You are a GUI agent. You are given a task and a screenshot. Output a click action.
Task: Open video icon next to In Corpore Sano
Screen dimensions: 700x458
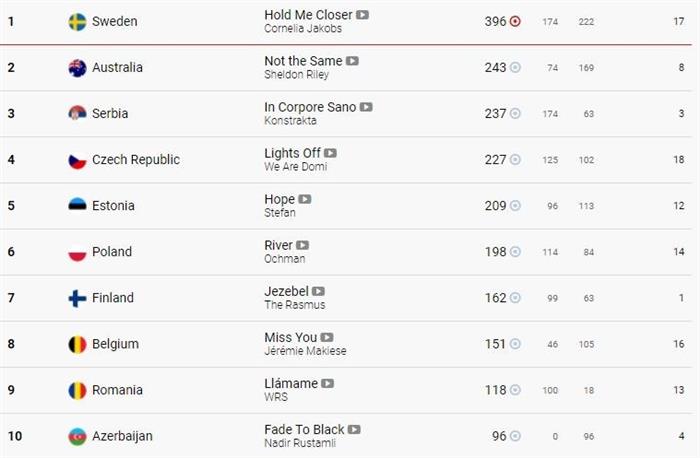[x=366, y=107]
